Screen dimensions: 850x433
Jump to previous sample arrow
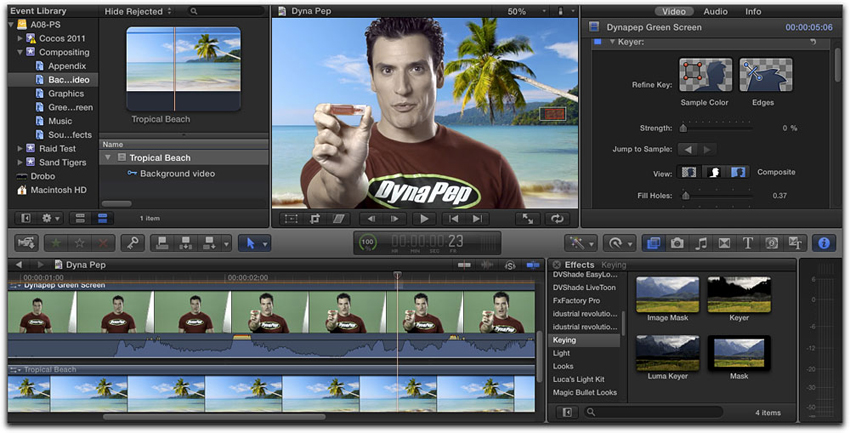click(x=687, y=149)
